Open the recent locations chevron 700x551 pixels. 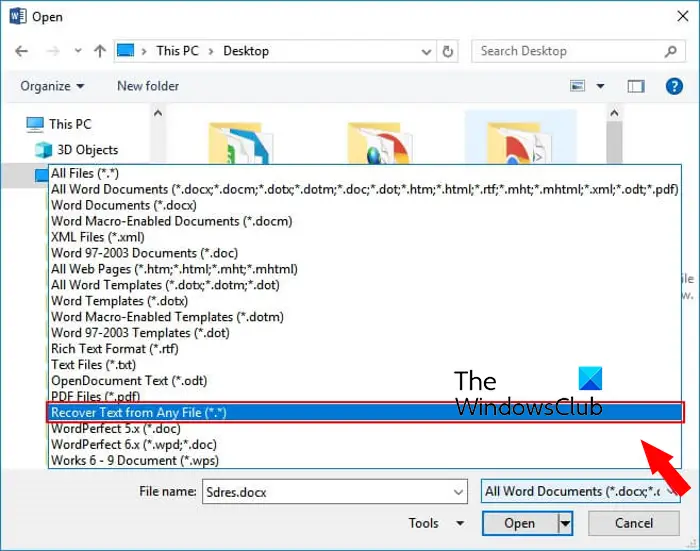click(78, 51)
